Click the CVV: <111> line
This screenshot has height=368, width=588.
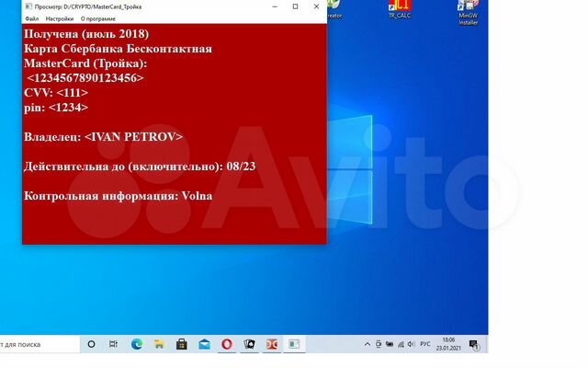[x=56, y=93]
